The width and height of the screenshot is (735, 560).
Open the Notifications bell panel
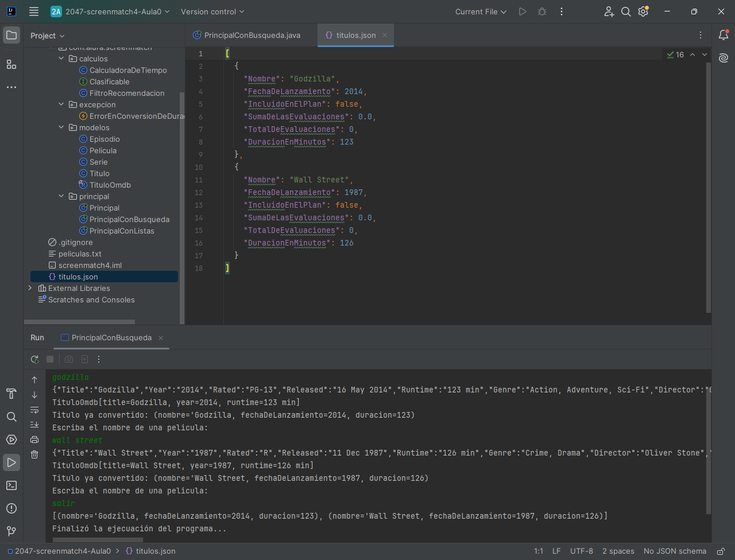[724, 35]
